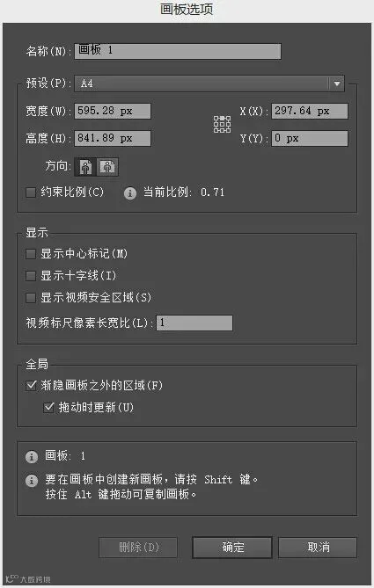Uncheck 渐隐画板之外的区域 option
The image size is (374, 588).
pyautogui.click(x=31, y=386)
